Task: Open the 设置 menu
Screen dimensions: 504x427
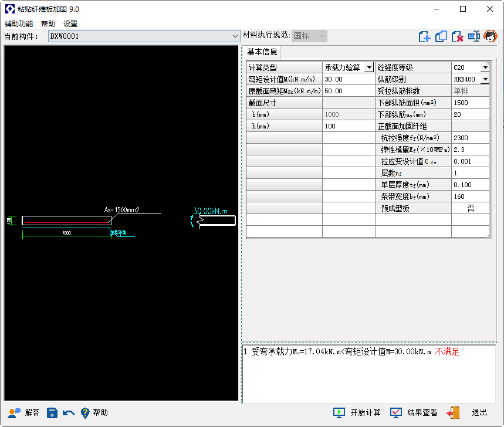Action: (x=70, y=24)
